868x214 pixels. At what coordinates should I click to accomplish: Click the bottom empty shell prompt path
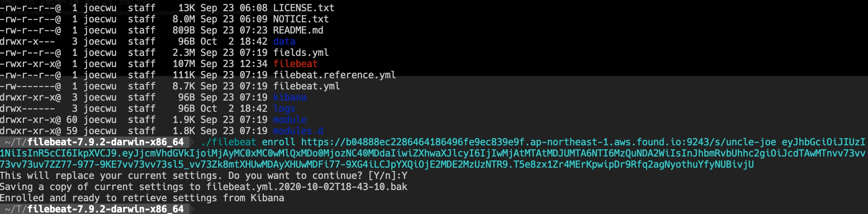point(94,209)
